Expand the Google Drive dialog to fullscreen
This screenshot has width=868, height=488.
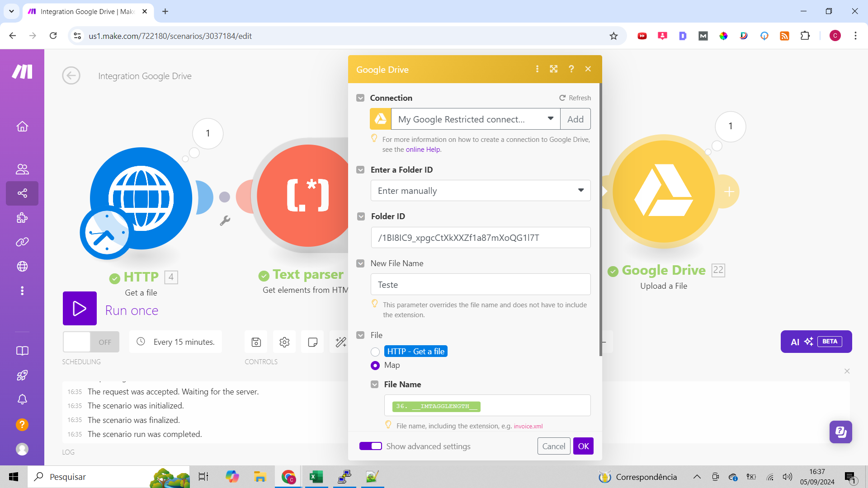click(553, 69)
